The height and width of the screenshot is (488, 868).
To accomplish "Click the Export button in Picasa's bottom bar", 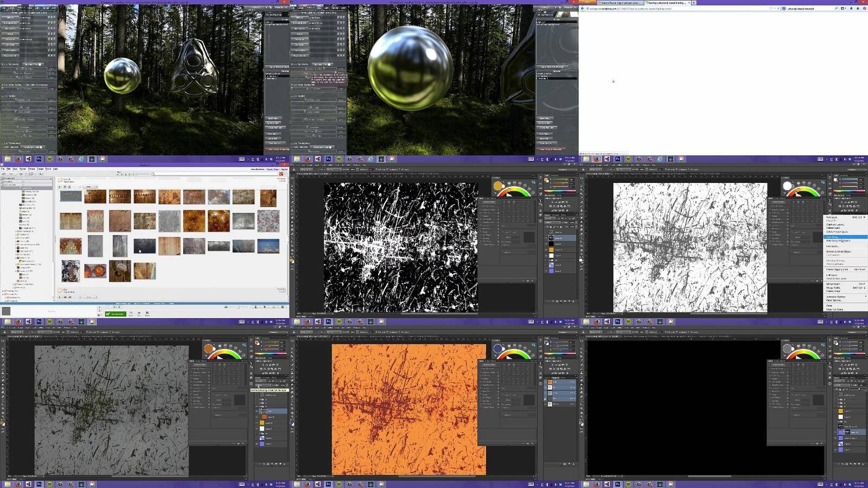I will click(x=147, y=314).
